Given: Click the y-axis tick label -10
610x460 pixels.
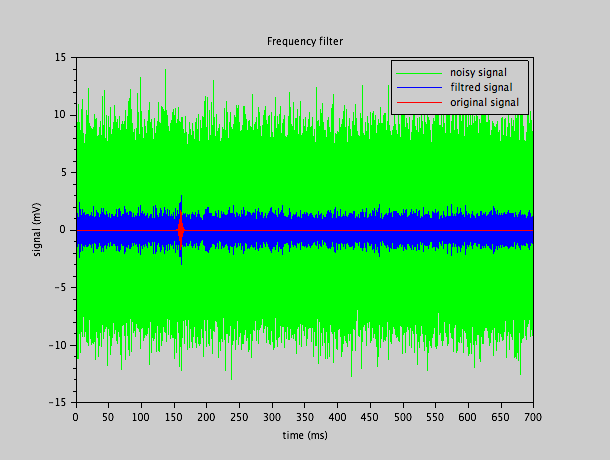Looking at the screenshot, I should coord(57,345).
